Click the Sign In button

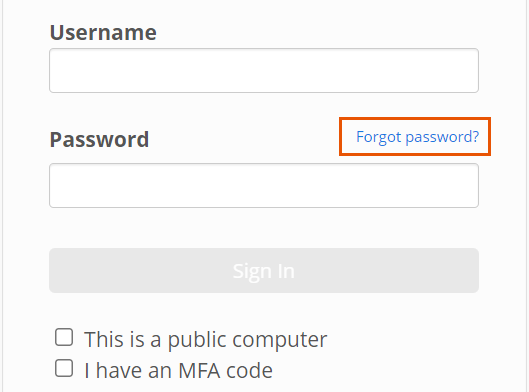tap(264, 271)
